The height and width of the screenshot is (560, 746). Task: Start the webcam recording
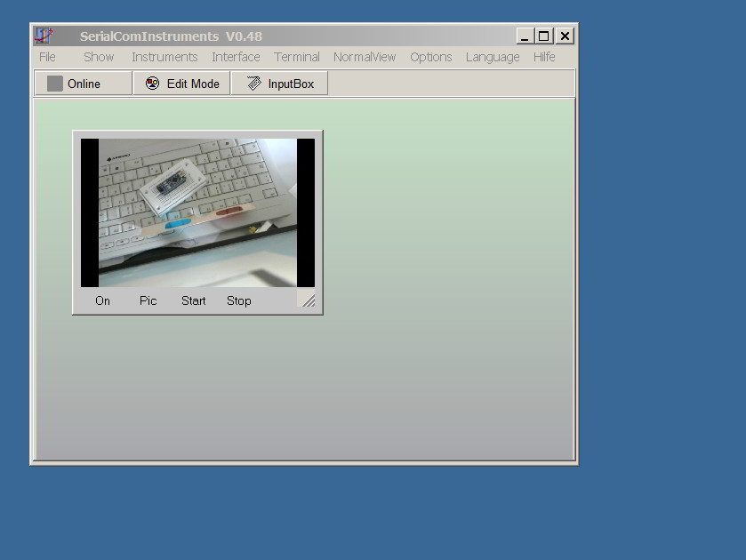point(193,300)
